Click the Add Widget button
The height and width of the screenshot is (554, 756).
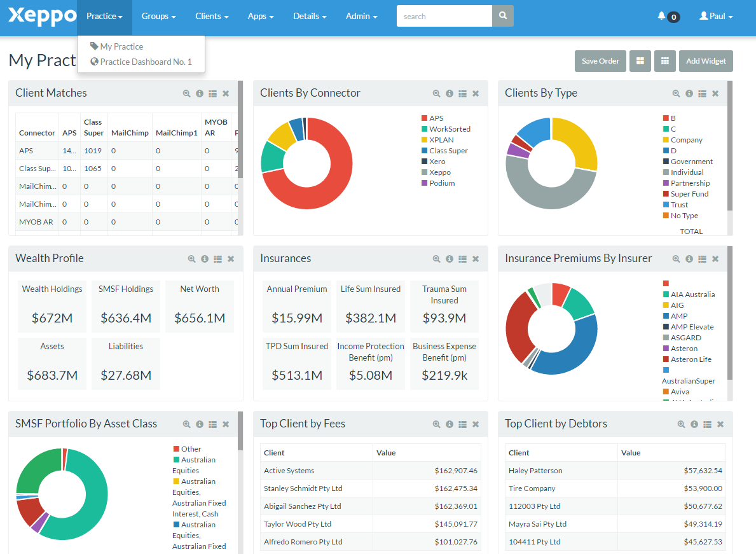tap(706, 61)
